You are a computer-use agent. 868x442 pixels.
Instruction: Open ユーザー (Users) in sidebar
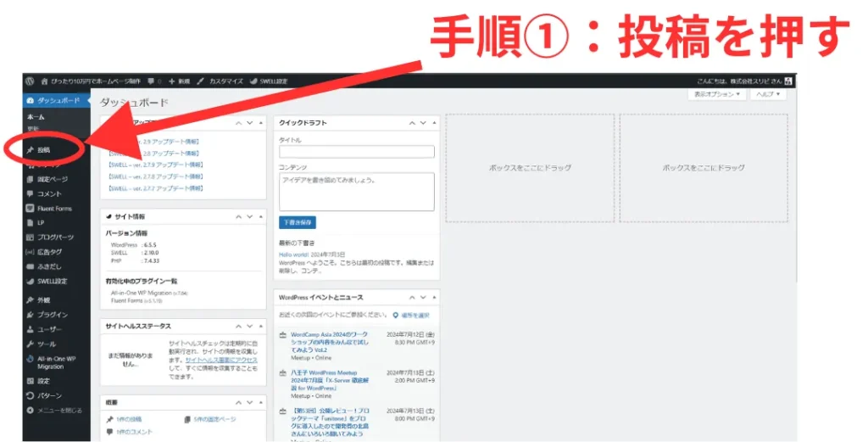pyautogui.click(x=51, y=329)
